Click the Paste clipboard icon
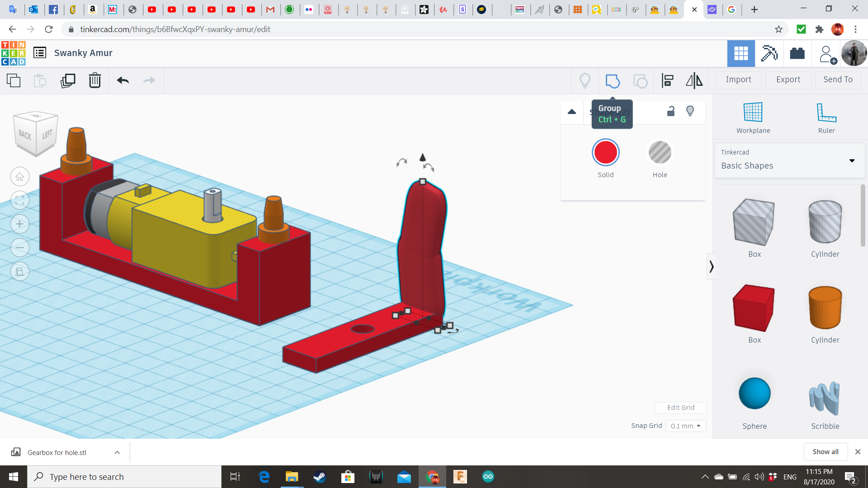 click(40, 80)
